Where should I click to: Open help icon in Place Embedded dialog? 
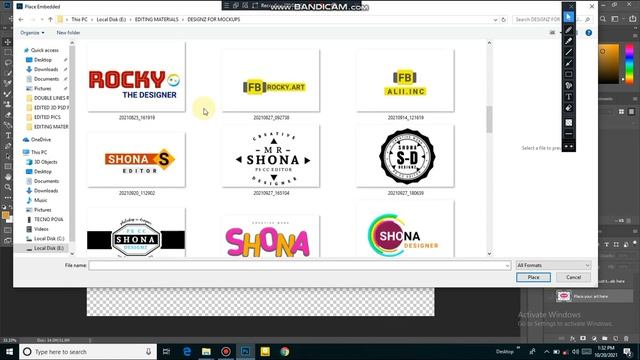(589, 33)
